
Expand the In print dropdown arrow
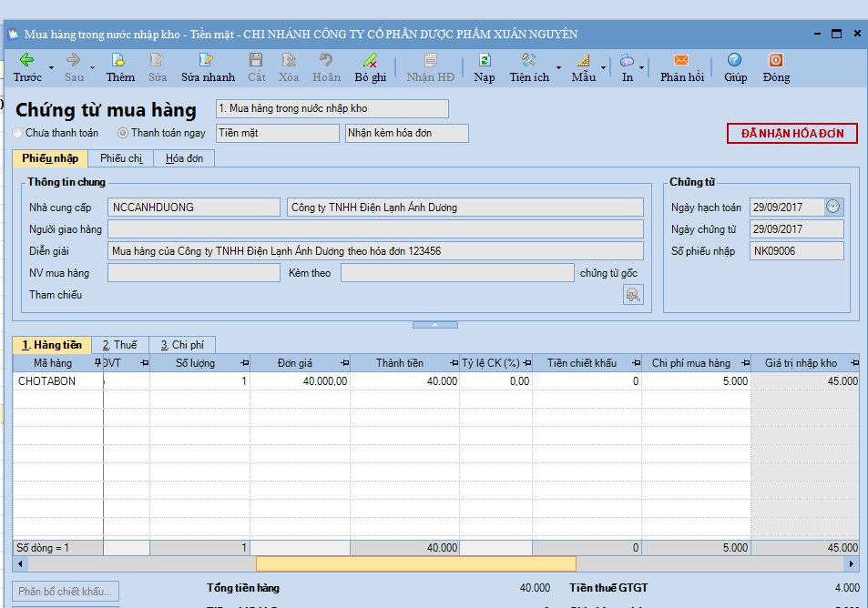point(641,68)
